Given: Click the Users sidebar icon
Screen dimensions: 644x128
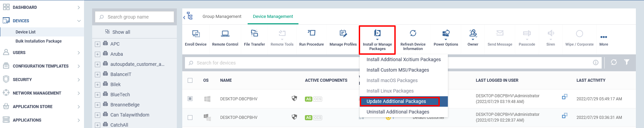Looking at the screenshot, I should pyautogui.click(x=6, y=52).
